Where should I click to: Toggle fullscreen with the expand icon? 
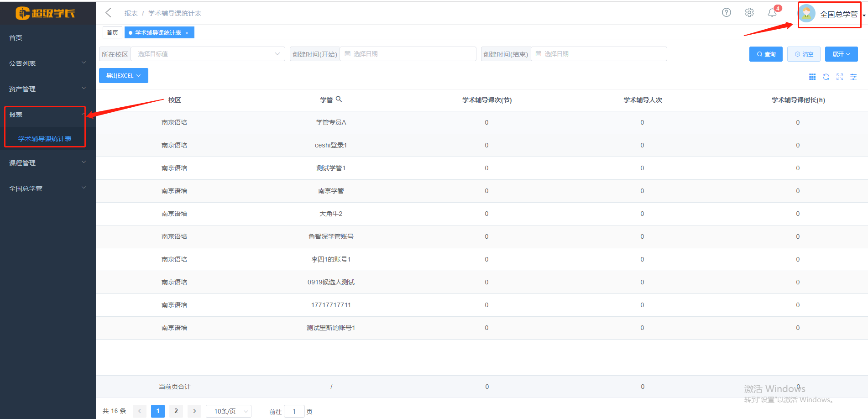point(839,77)
